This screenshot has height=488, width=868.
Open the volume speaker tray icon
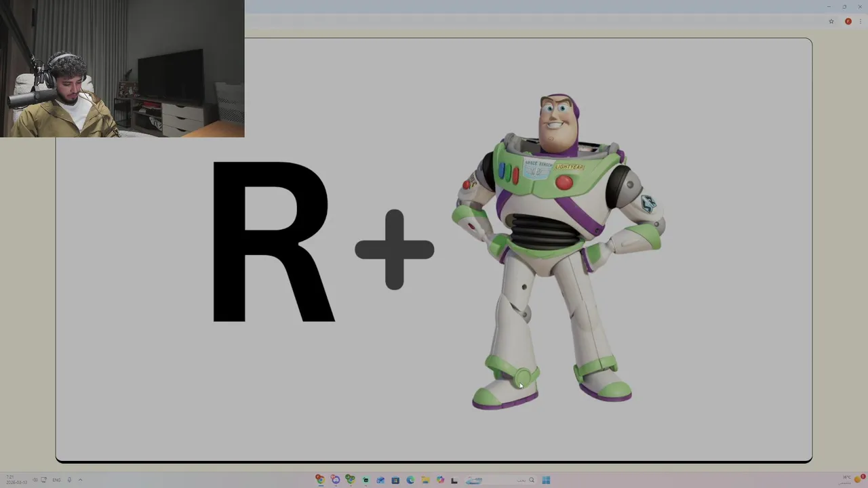pyautogui.click(x=35, y=480)
